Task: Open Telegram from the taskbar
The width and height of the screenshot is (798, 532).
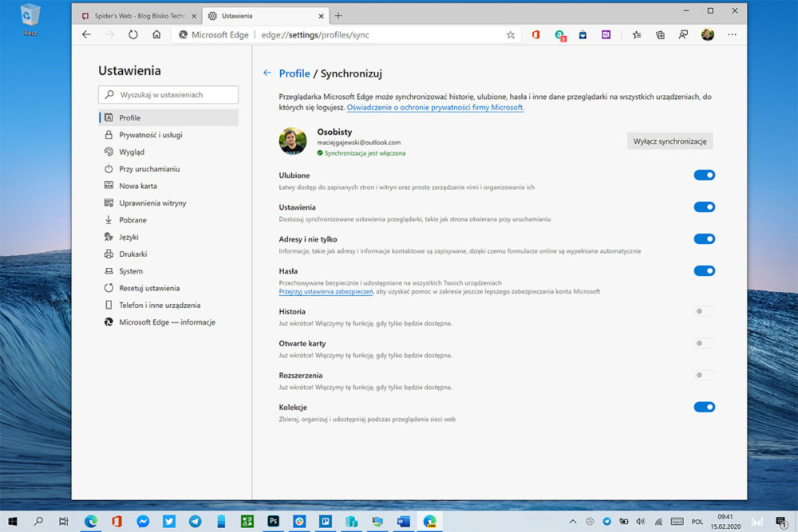Action: click(195, 522)
